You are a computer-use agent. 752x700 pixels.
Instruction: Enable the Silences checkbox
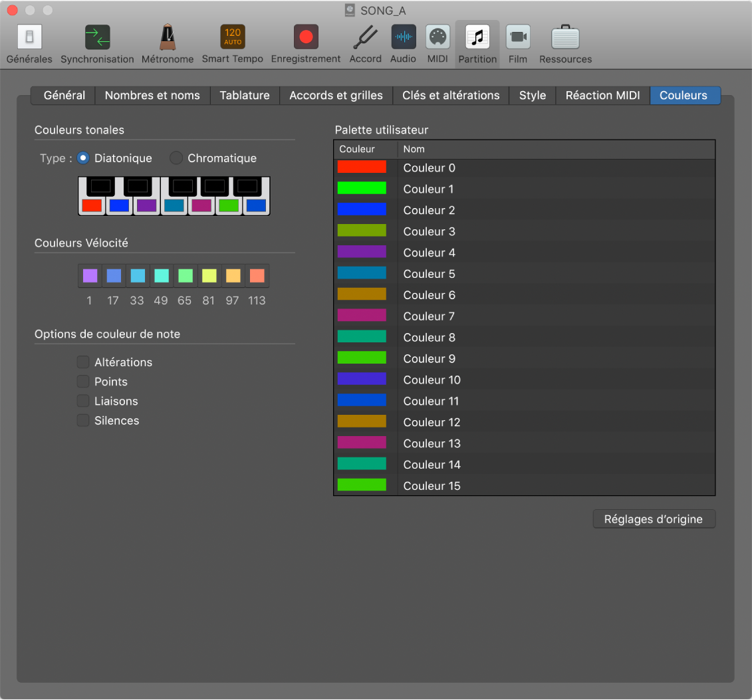click(x=83, y=421)
